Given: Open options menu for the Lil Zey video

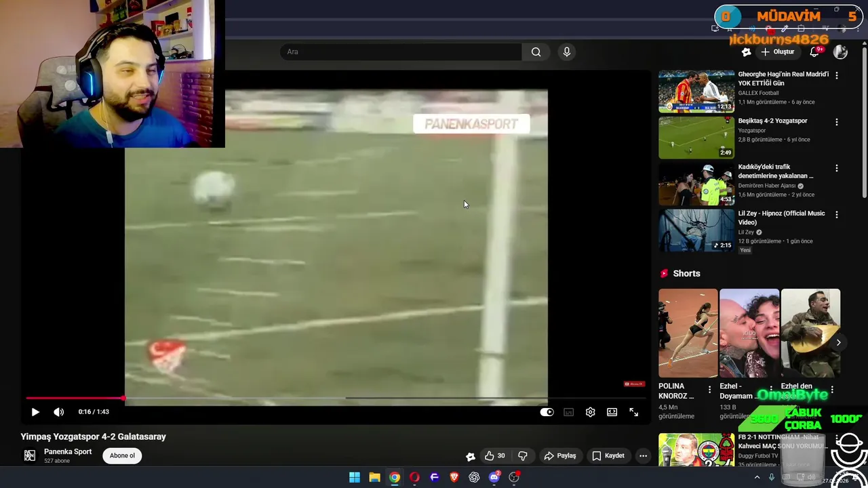Looking at the screenshot, I should (837, 215).
